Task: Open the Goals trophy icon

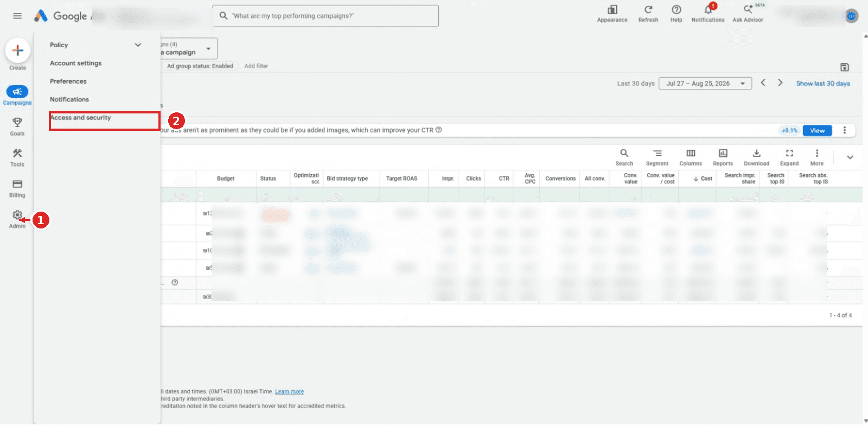Action: tap(17, 122)
